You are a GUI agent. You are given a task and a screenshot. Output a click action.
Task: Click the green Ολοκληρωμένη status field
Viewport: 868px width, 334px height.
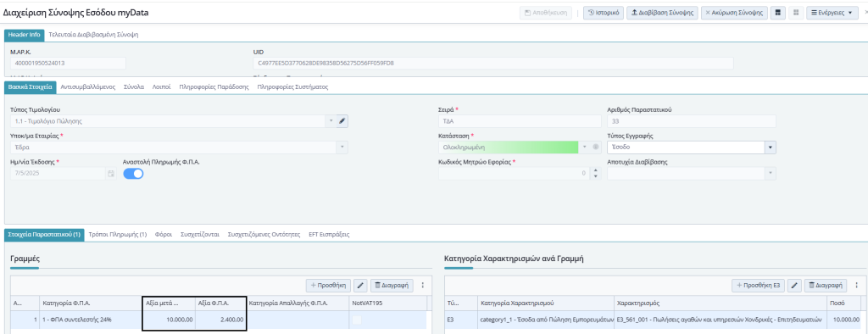[508, 148]
